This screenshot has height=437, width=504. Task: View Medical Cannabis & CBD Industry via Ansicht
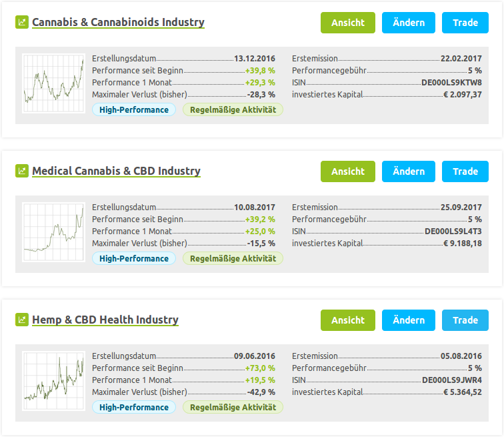(348, 171)
